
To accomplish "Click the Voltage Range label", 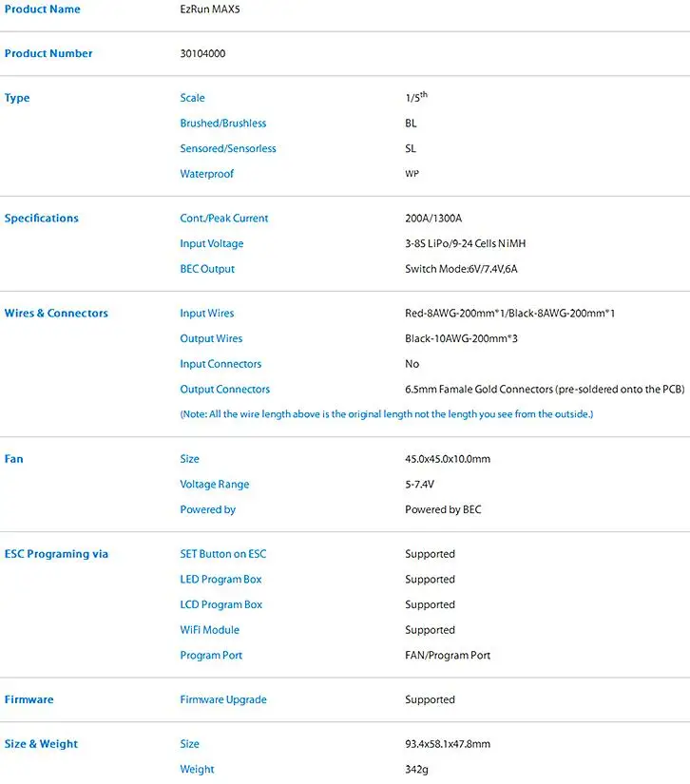I will tap(215, 484).
